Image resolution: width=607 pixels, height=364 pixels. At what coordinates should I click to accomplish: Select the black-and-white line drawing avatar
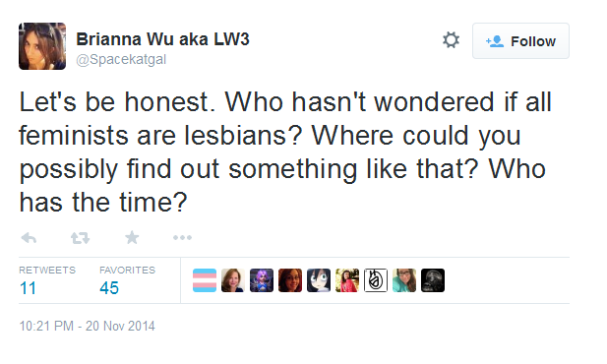376,280
